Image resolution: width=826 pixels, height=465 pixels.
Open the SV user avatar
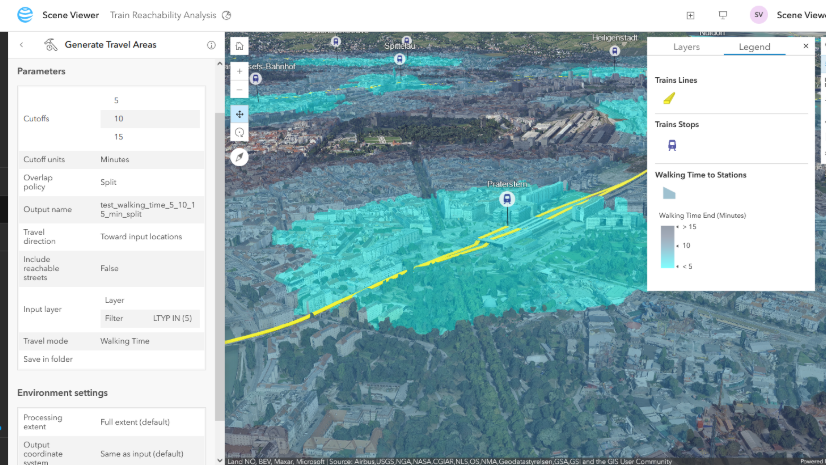pyautogui.click(x=759, y=15)
